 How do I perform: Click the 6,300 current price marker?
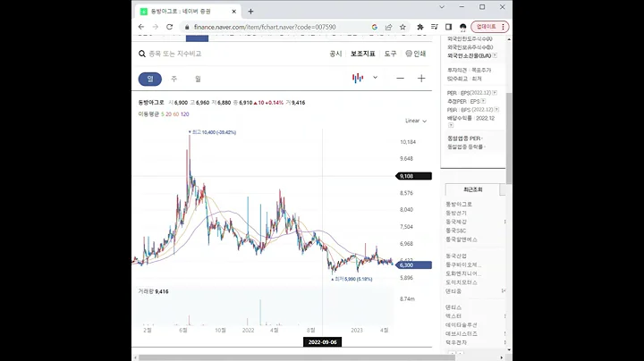tap(413, 265)
